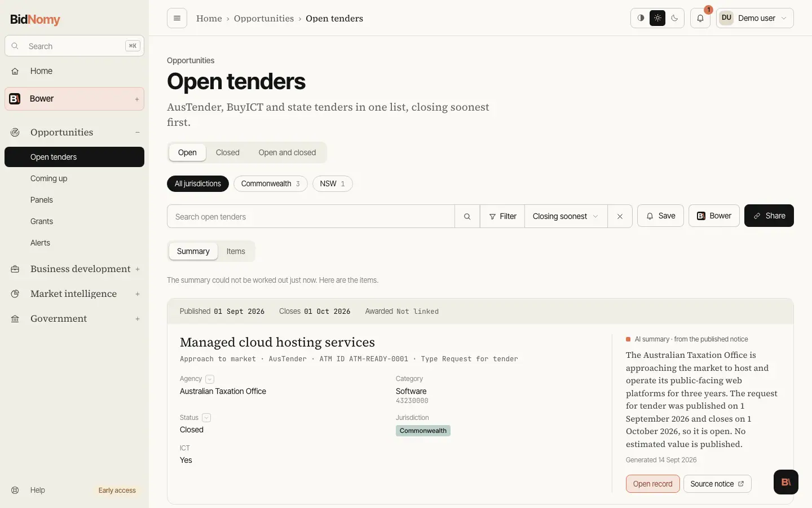Image resolution: width=812 pixels, height=508 pixels.
Task: Filter by the Commonwealth 3 chip
Action: [x=271, y=183]
